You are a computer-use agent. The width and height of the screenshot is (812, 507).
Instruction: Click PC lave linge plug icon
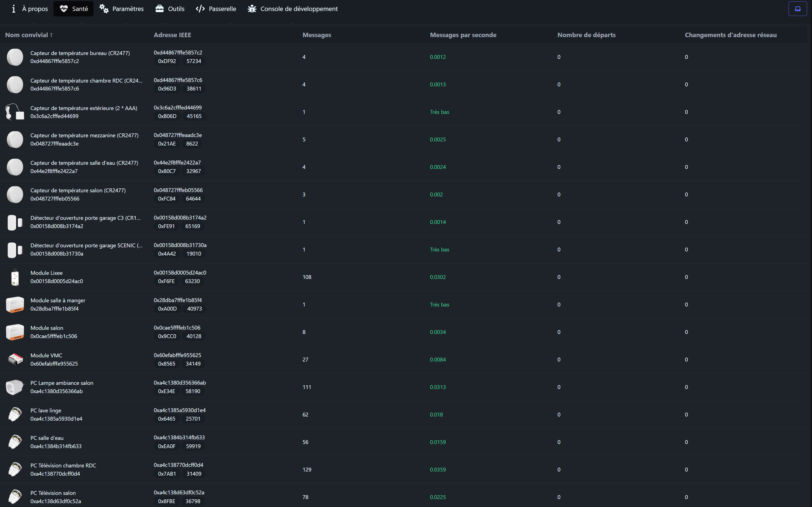coord(15,415)
